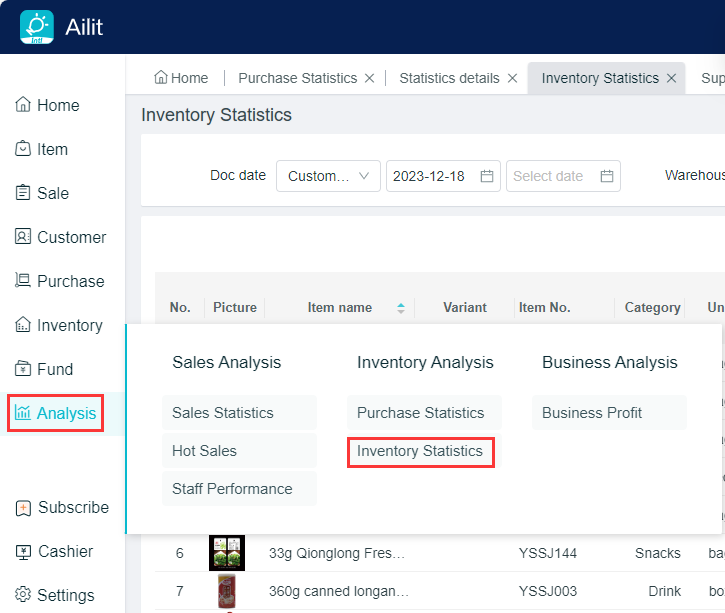Click the Ailit logo icon
This screenshot has width=725, height=613.
[x=37, y=27]
